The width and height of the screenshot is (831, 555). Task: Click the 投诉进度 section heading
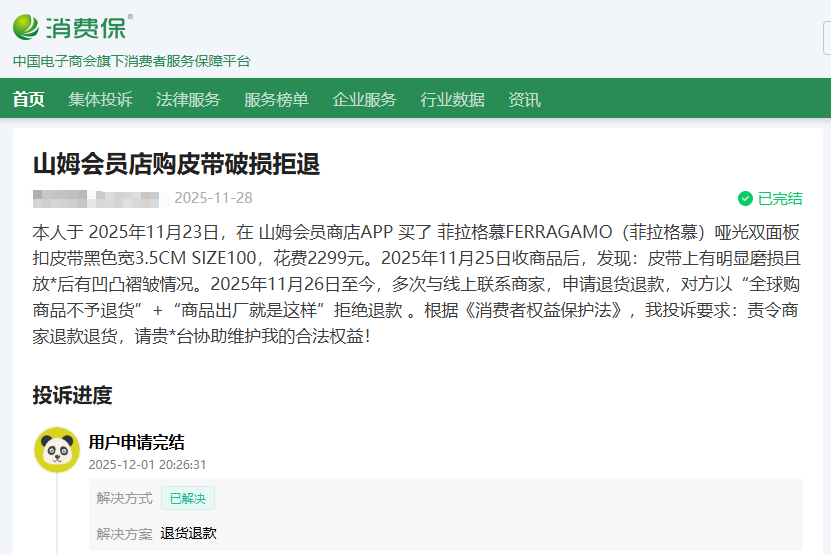72,395
